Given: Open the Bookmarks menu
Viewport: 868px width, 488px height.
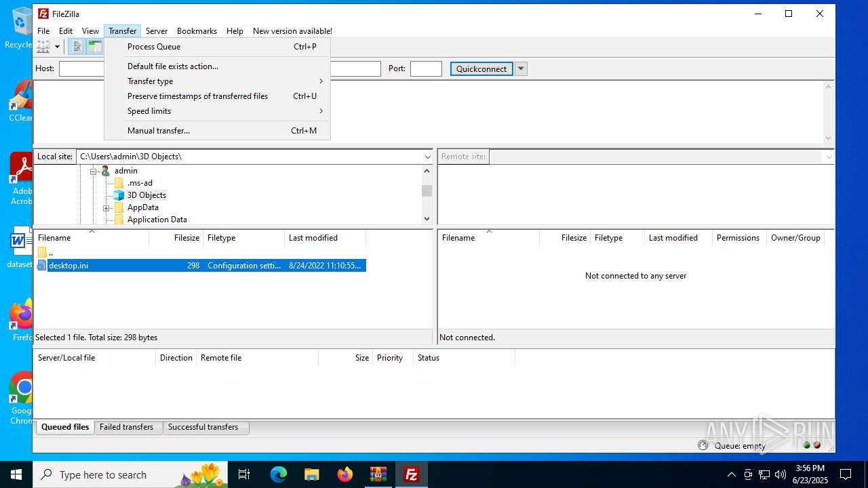Looking at the screenshot, I should pyautogui.click(x=197, y=31).
